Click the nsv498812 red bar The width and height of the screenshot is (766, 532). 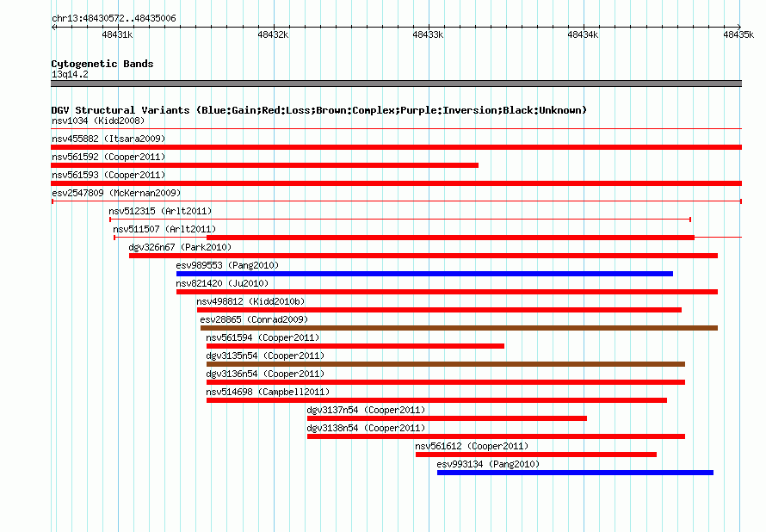(x=439, y=310)
